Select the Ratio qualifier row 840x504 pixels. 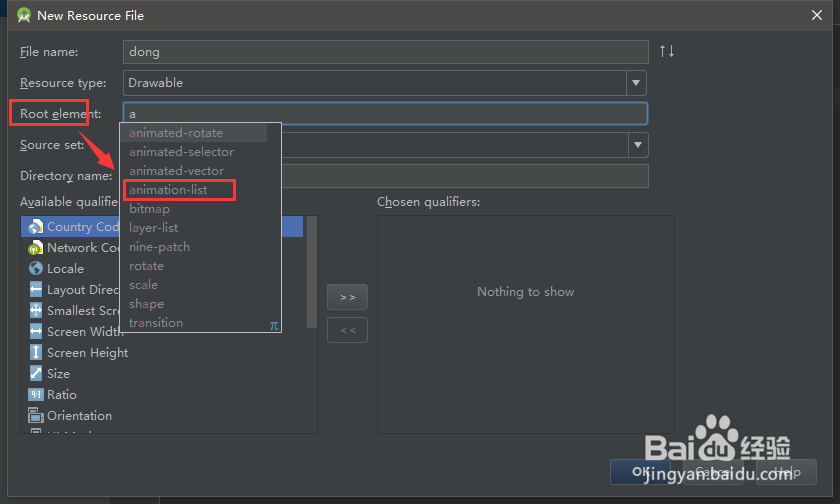[163, 395]
